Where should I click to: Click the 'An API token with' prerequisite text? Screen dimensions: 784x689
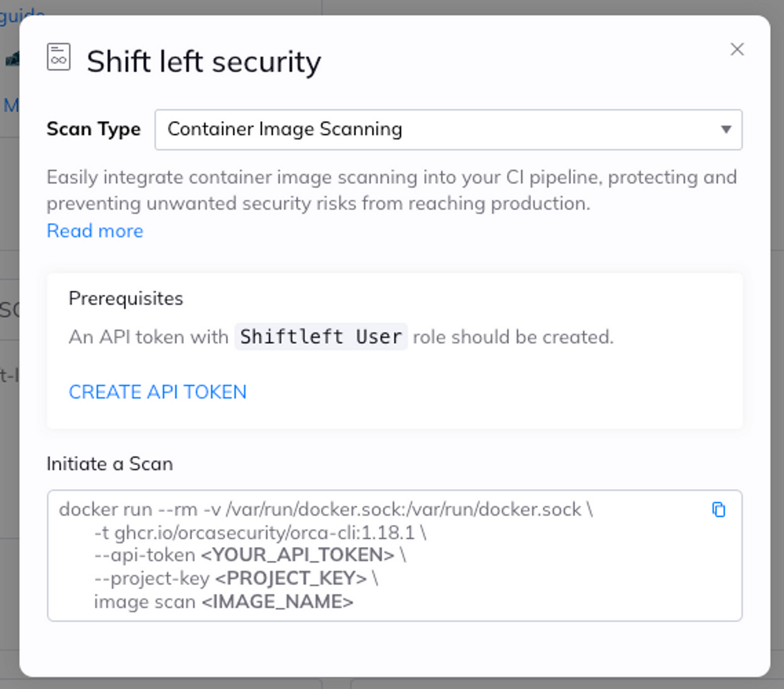point(148,337)
